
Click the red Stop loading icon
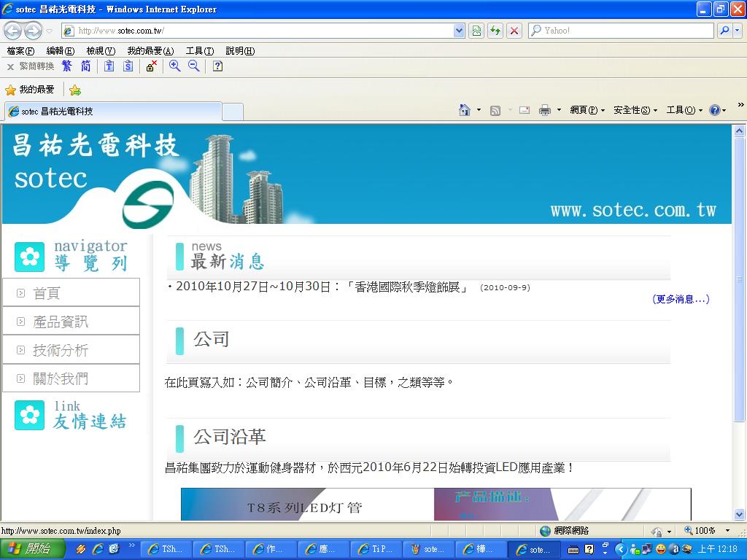[x=514, y=31]
